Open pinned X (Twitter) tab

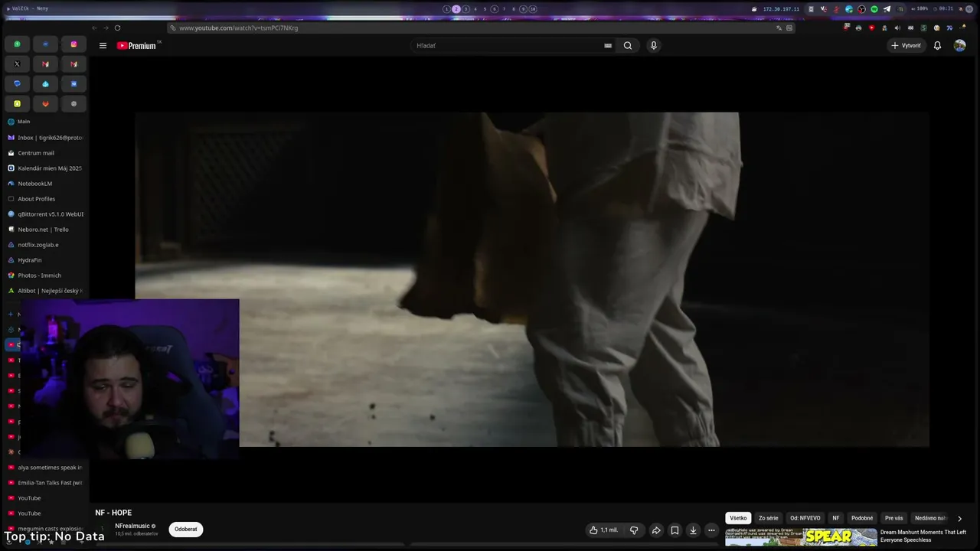[17, 64]
